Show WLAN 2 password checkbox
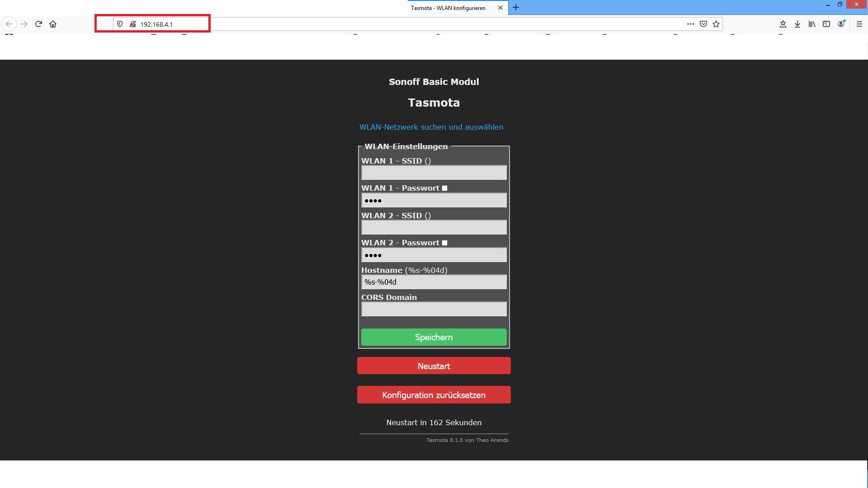This screenshot has width=868, height=488. point(445,243)
